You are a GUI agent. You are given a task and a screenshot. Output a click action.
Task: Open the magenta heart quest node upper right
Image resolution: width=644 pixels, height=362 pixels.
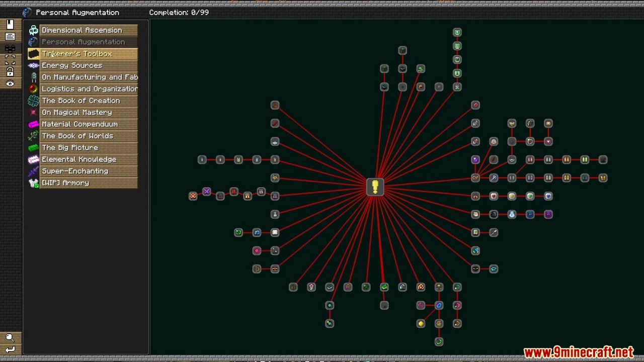point(548,142)
